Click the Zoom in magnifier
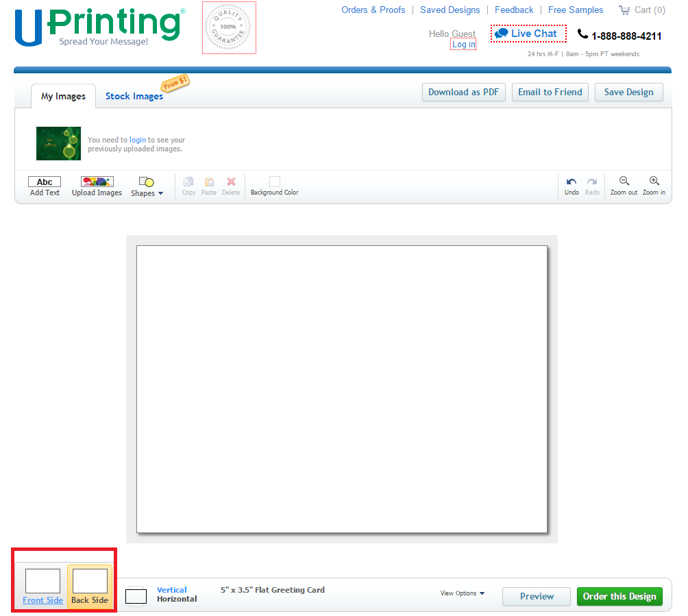The height and width of the screenshot is (616, 688). [x=654, y=181]
